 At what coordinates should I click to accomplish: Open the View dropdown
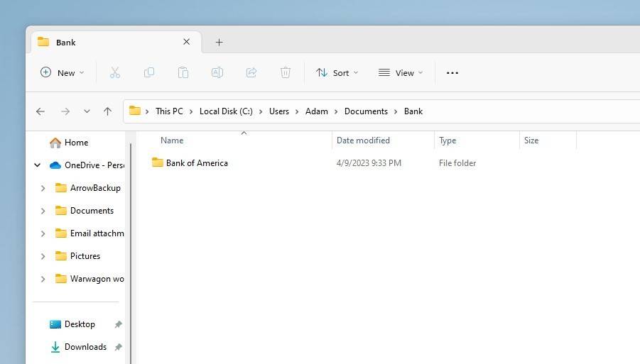[x=401, y=73]
